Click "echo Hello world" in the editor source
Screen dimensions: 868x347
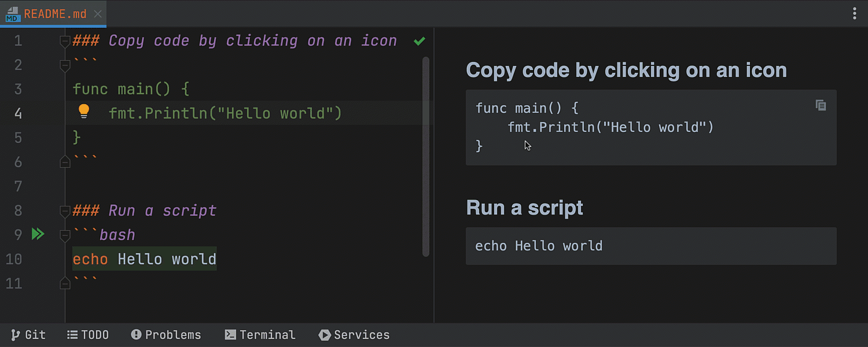[x=145, y=259]
